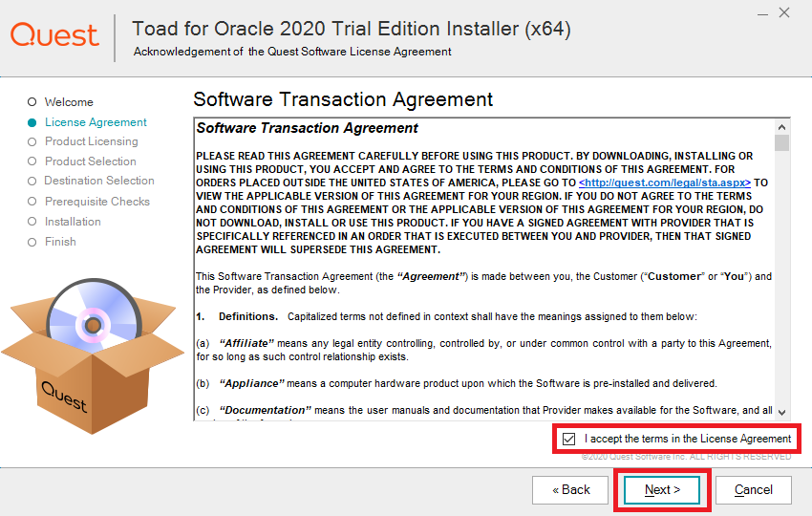
Task: Click the 'PLEASE READ THIS AGREEMENT CAREFULLY' paragraph
Action: pos(482,203)
